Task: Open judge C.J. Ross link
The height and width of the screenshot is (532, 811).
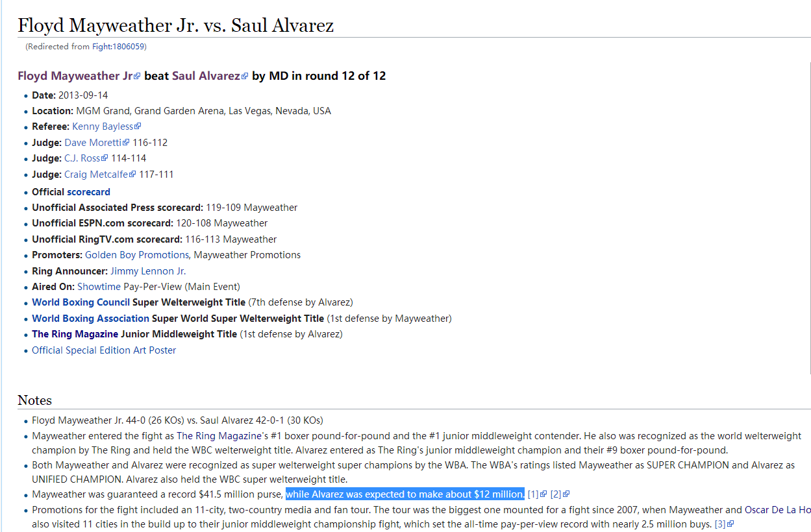Action: [82, 158]
